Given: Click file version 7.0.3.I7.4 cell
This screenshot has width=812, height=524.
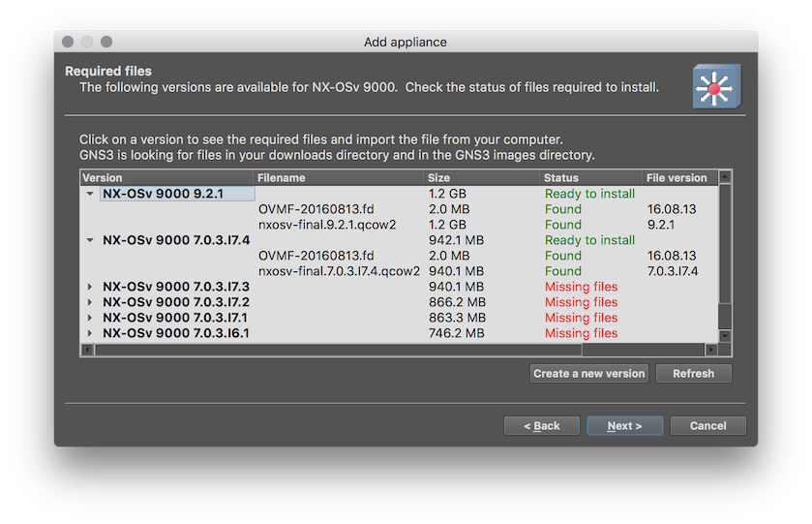Looking at the screenshot, I should click(673, 271).
